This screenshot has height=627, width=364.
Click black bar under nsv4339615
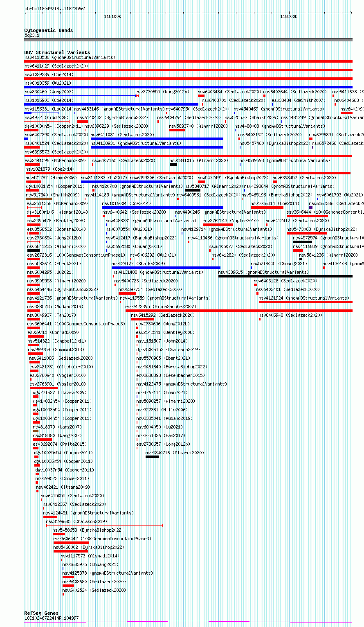click(285, 276)
